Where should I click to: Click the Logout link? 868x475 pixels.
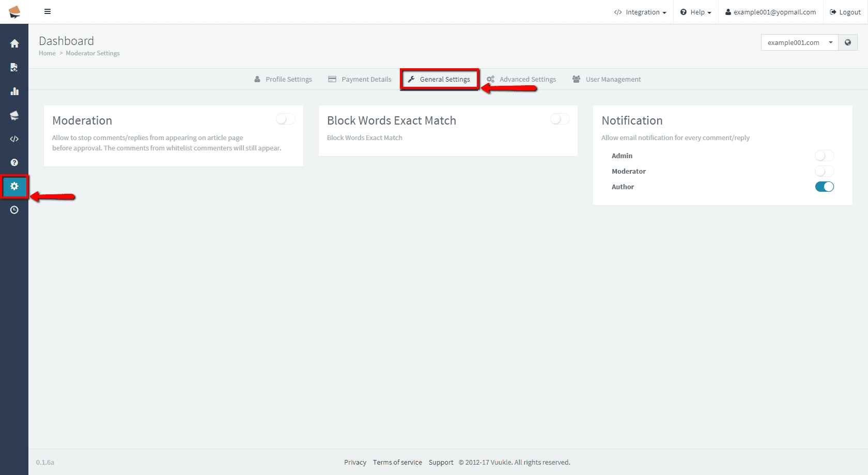click(845, 12)
